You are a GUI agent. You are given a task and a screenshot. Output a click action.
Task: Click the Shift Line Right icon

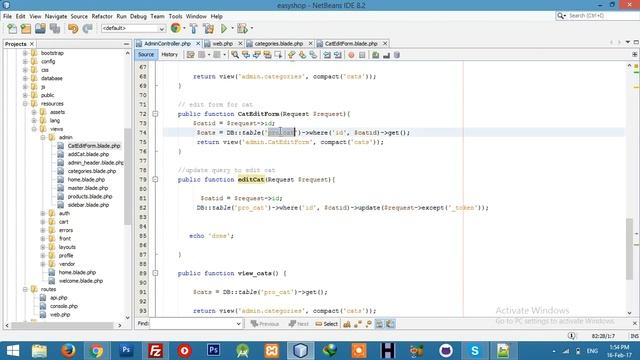[338, 55]
